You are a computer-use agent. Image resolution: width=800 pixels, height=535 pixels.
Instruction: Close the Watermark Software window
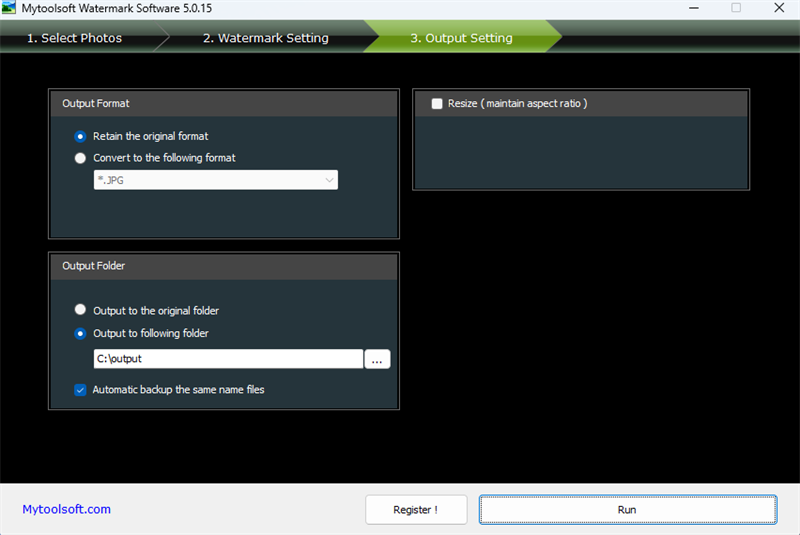pyautogui.click(x=779, y=8)
